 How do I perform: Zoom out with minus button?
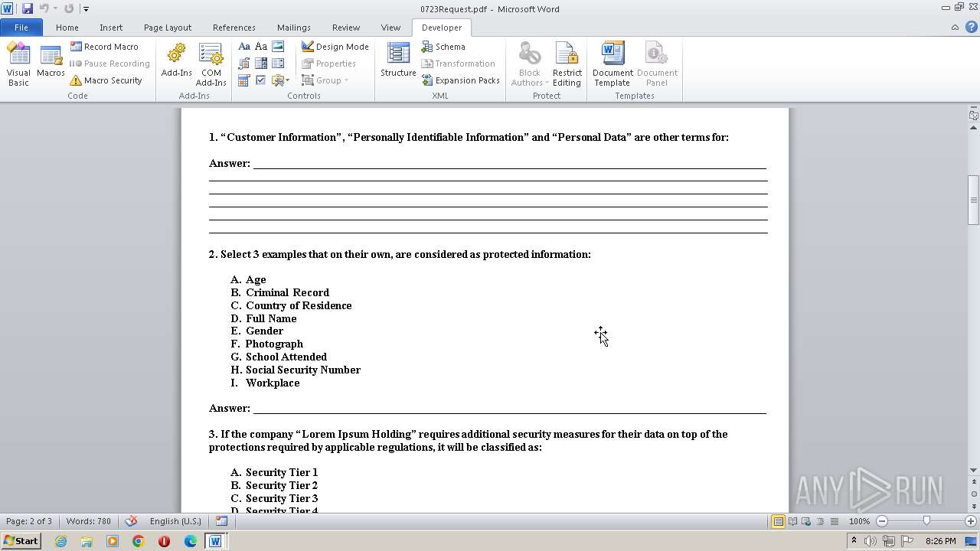coord(882,521)
